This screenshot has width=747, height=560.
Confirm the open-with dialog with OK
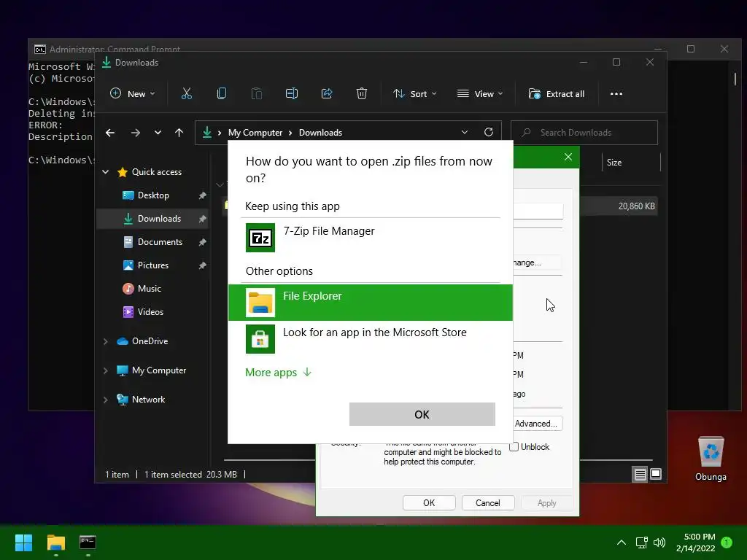pos(422,414)
